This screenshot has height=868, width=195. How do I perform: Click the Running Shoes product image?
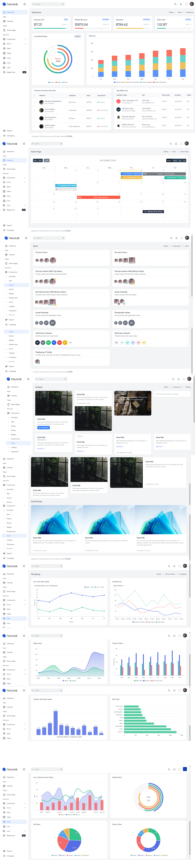[x=41, y=118]
